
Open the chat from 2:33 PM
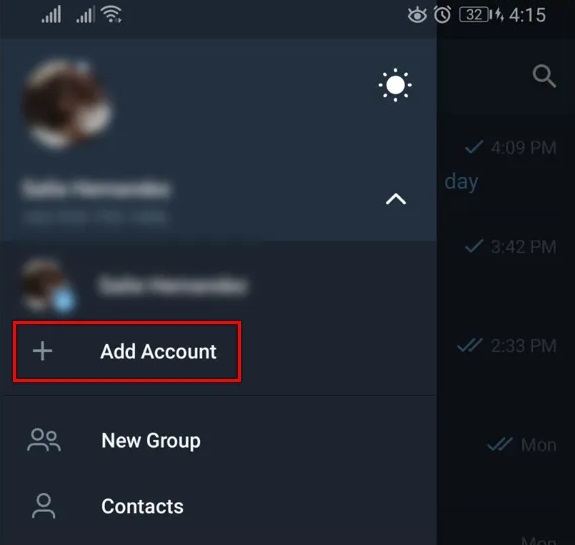click(x=507, y=346)
